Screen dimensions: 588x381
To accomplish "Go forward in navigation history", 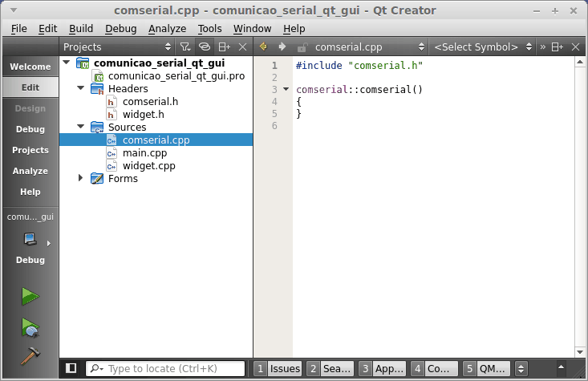I will [x=282, y=47].
